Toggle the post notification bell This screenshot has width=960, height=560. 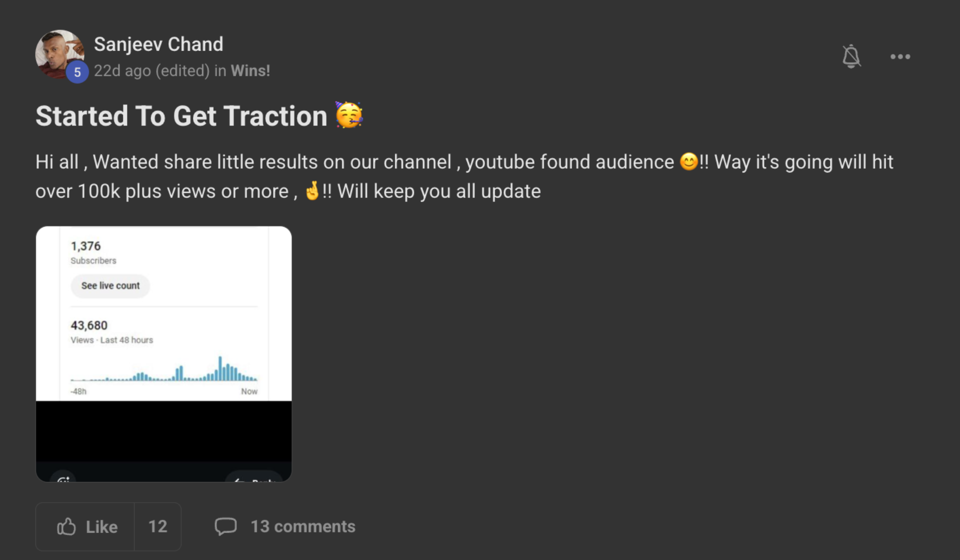pyautogui.click(x=851, y=56)
